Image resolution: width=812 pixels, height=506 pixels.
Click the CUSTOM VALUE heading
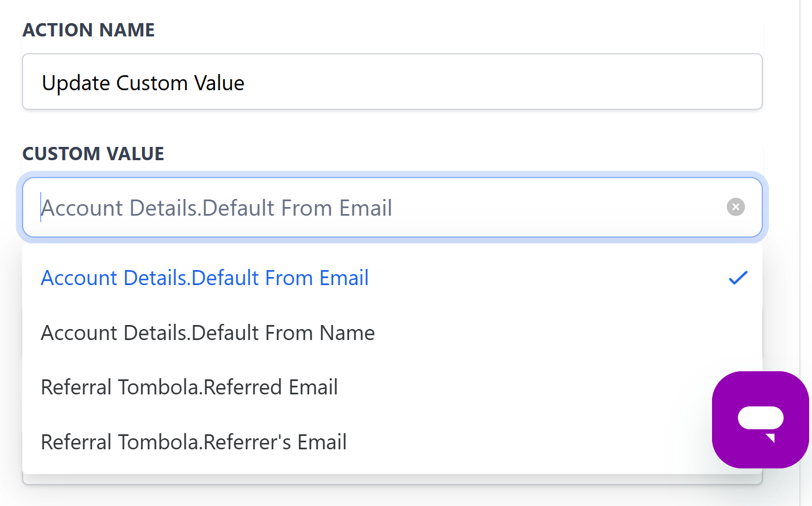pos(93,153)
